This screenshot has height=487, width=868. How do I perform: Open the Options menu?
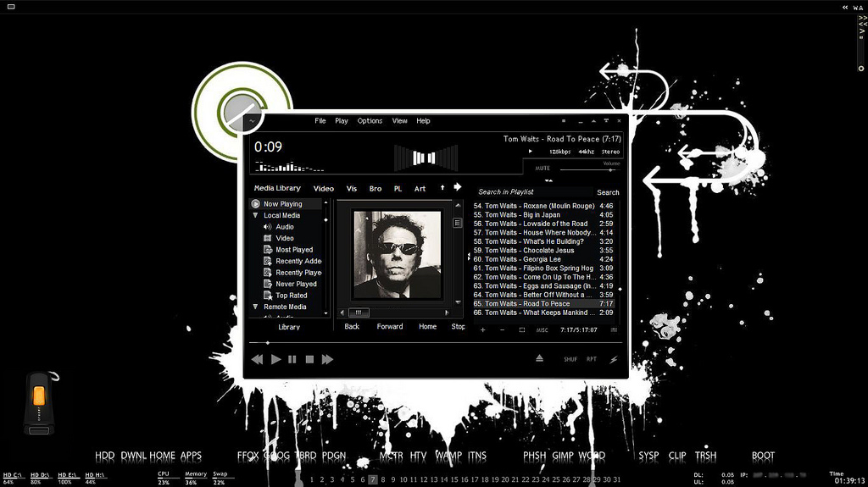tap(370, 120)
